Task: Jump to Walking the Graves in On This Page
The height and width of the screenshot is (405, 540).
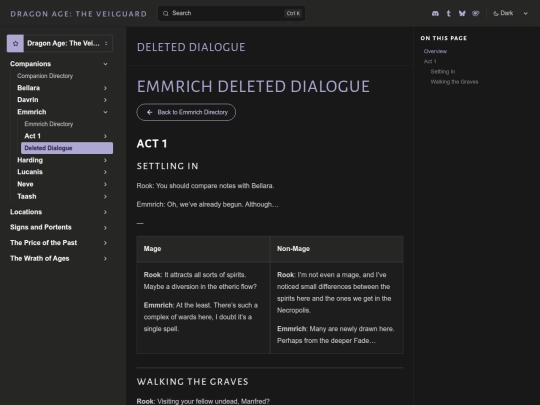Action: [454, 82]
